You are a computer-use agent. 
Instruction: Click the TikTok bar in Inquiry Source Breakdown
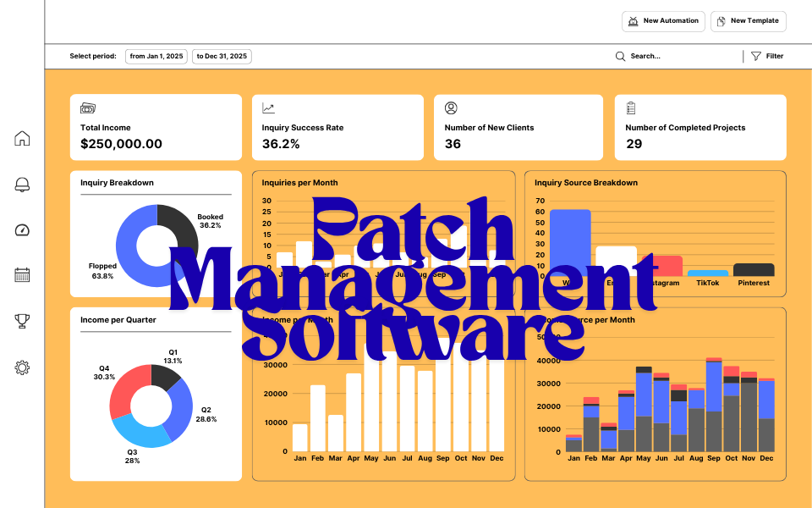tap(707, 273)
